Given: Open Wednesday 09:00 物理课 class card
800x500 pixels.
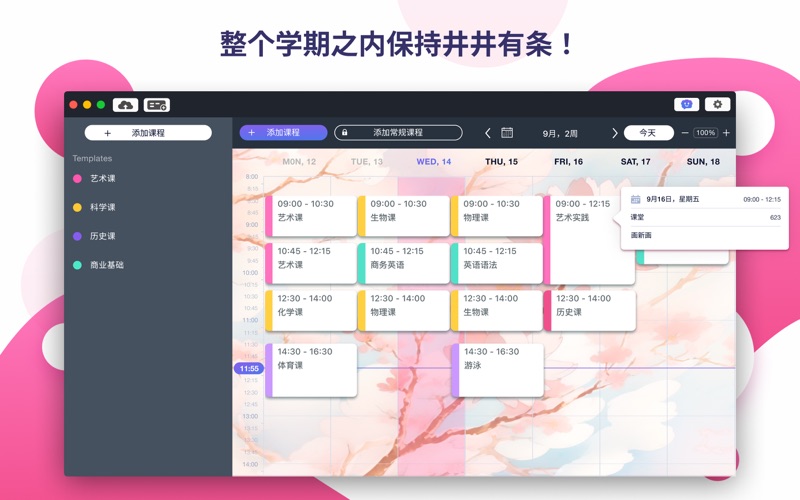Looking at the screenshot, I should [x=496, y=216].
